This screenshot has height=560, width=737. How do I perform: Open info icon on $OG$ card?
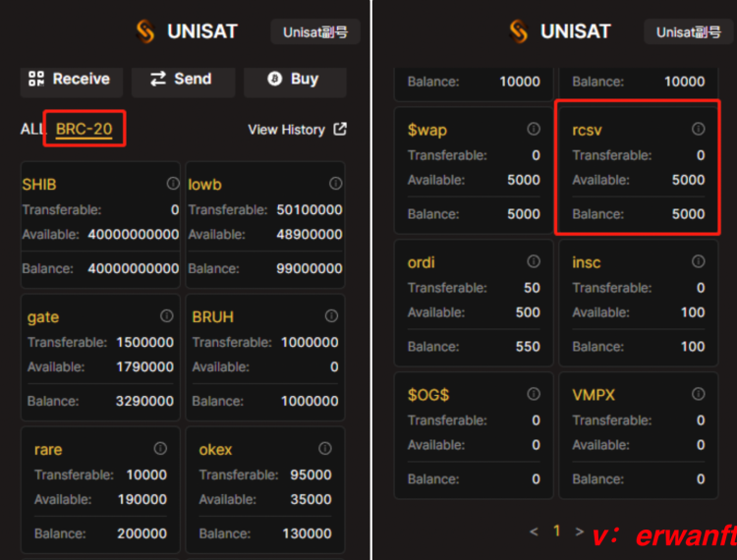[x=534, y=393]
